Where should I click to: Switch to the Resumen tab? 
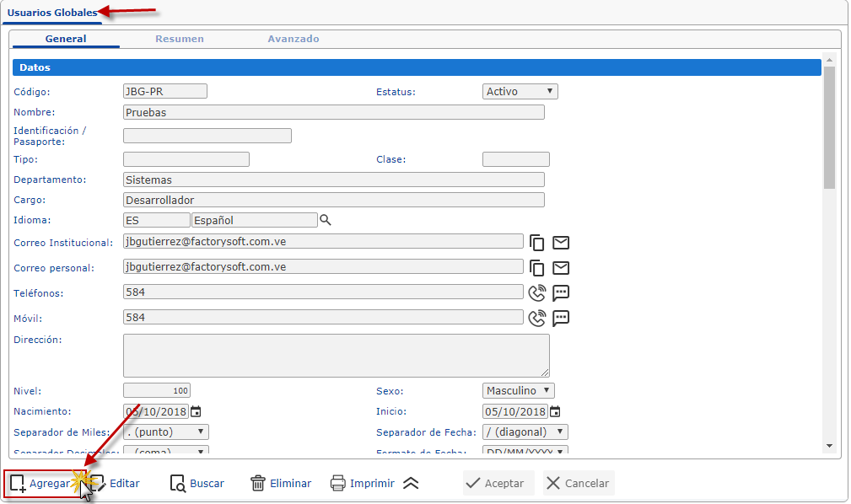[x=180, y=39]
